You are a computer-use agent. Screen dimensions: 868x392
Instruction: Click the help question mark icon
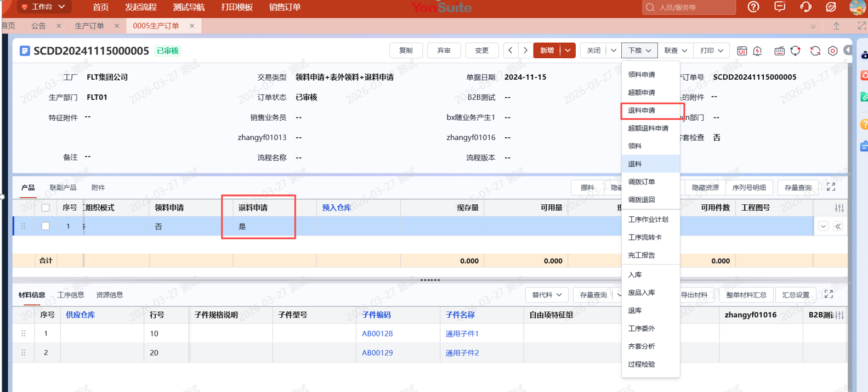(753, 7)
